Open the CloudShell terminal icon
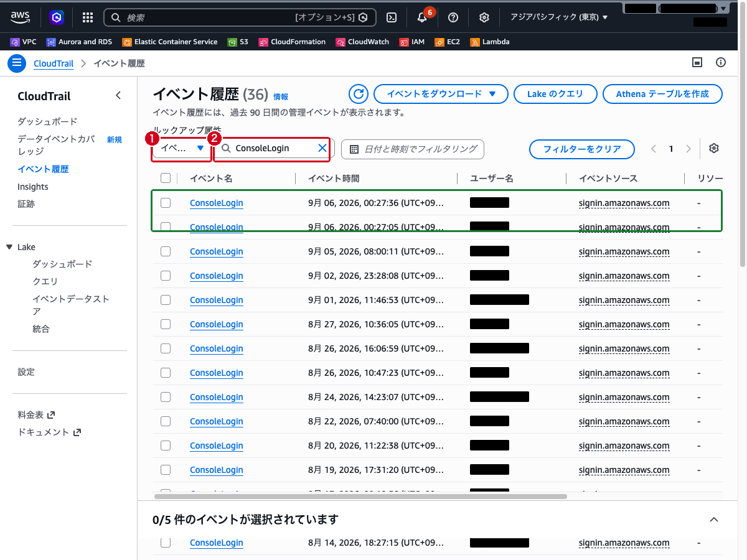The height and width of the screenshot is (560, 747). (392, 17)
